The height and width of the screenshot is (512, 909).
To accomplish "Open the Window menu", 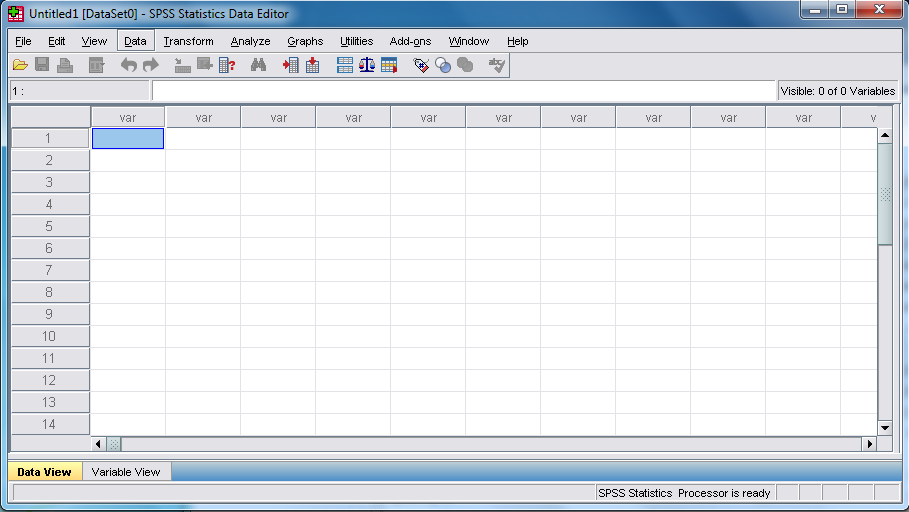I will click(x=468, y=41).
